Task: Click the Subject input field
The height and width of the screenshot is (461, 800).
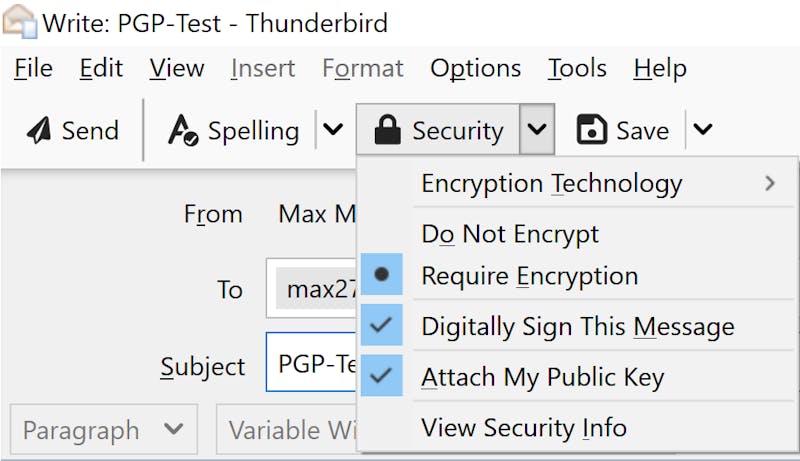Action: 311,362
